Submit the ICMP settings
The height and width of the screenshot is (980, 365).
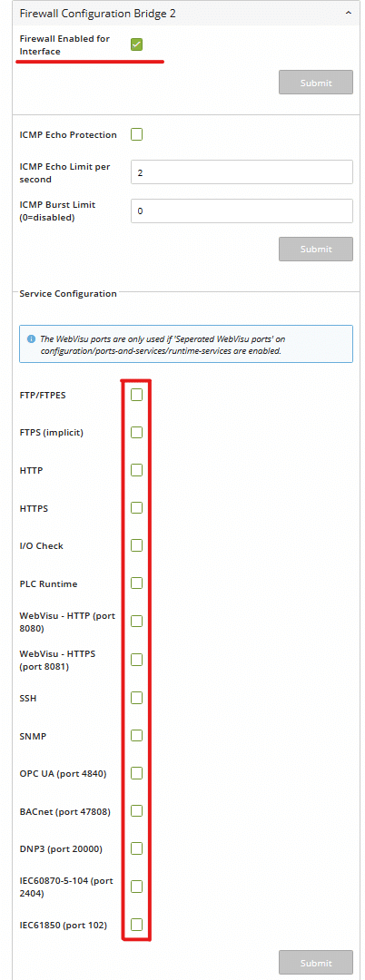316,249
